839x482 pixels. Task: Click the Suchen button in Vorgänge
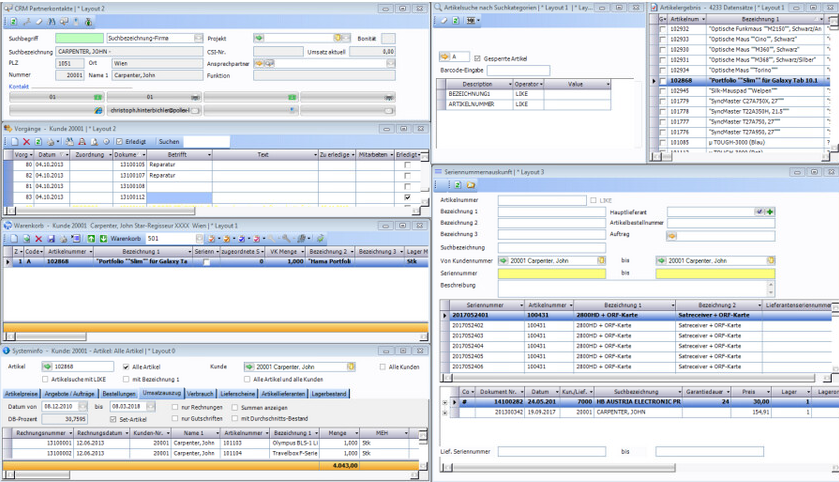pyautogui.click(x=168, y=142)
